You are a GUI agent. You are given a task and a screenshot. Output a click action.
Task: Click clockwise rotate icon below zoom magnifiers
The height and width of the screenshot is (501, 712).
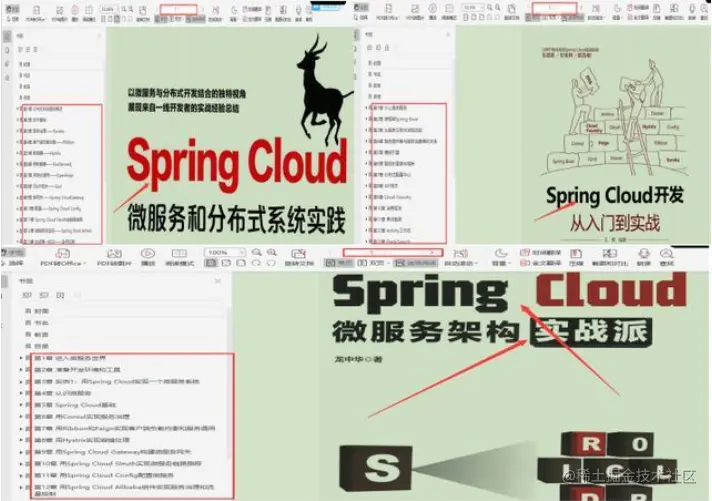pos(271,263)
